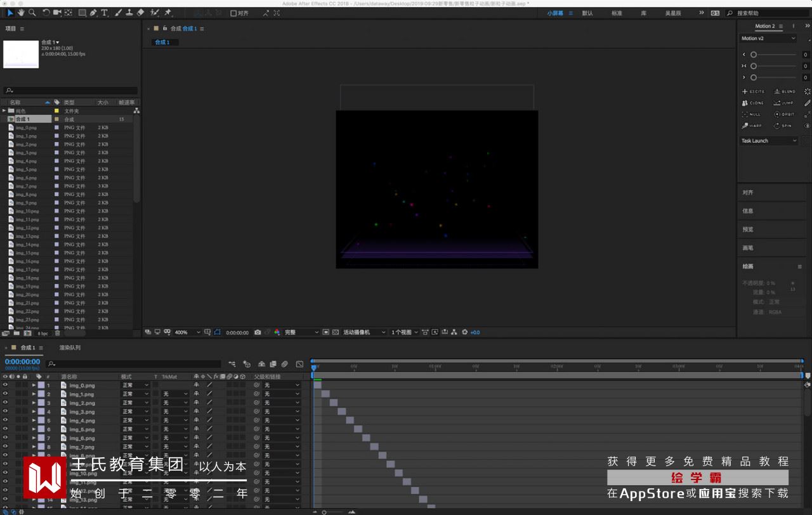
Task: Select the Clone Stamp tool
Action: (129, 13)
